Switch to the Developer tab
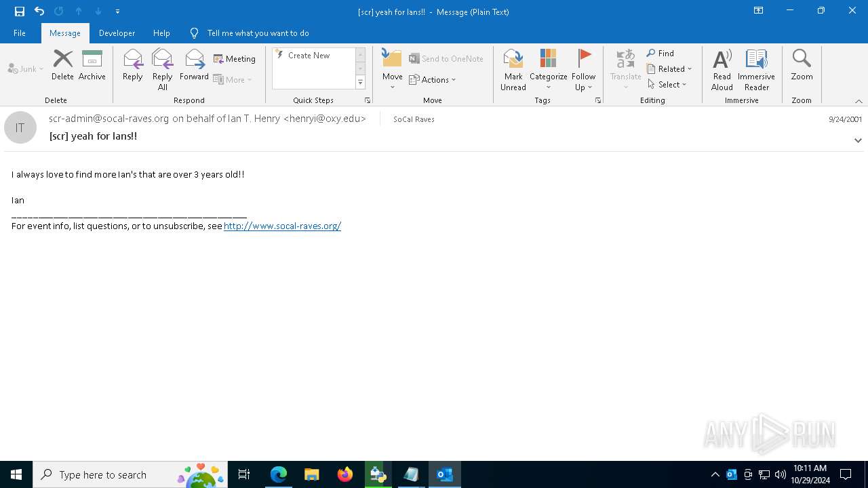 coord(117,33)
